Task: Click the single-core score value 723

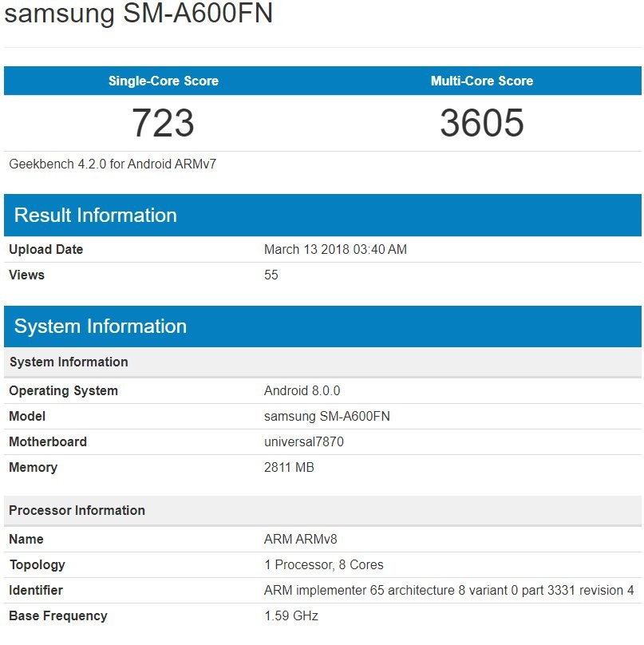Action: click(163, 123)
